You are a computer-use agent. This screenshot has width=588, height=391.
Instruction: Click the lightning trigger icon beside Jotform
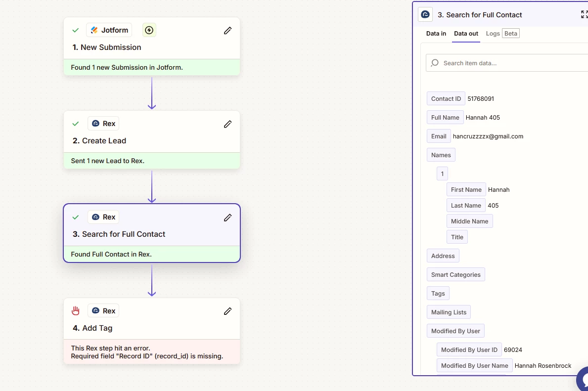click(x=149, y=30)
